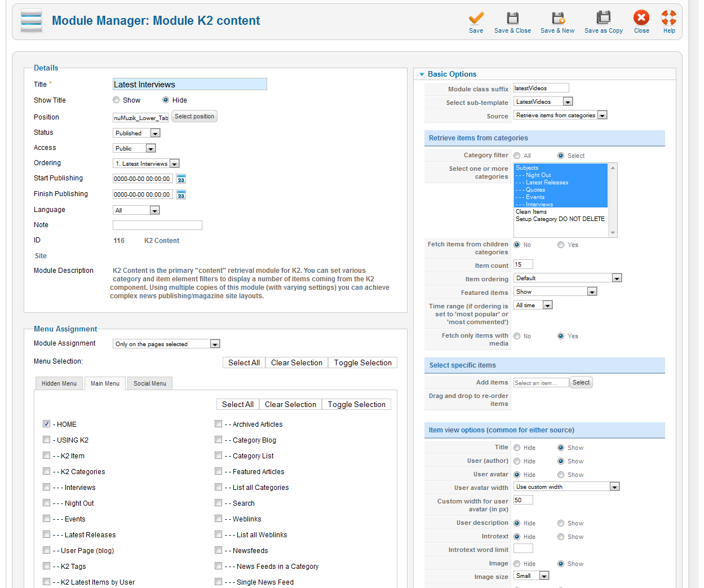Viewport: 704px width, 588px height.
Task: Set Category filter to All
Action: coord(517,156)
